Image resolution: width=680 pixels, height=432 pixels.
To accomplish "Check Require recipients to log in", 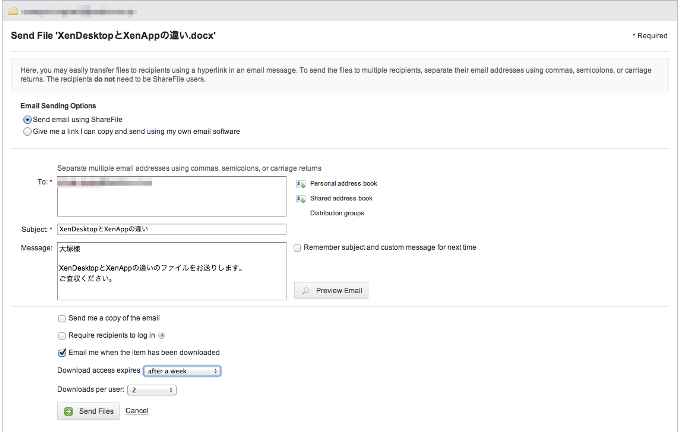I will 62,335.
